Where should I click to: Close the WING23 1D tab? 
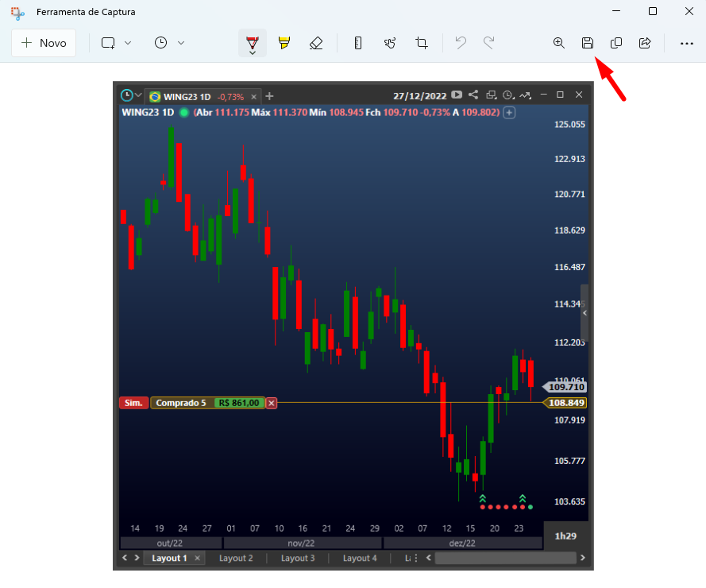point(254,97)
